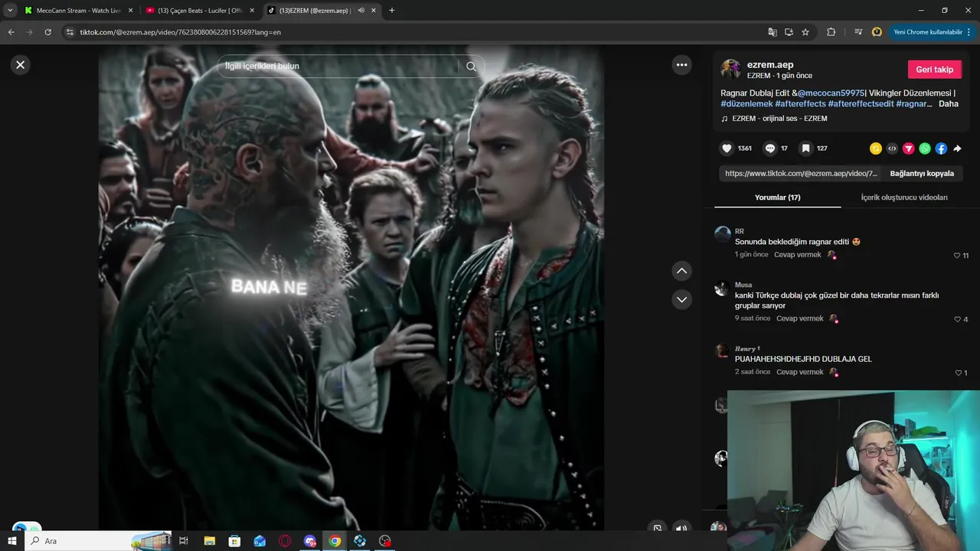
Task: Click 'Bağlantıyı kopyala' copy link button
Action: (922, 174)
